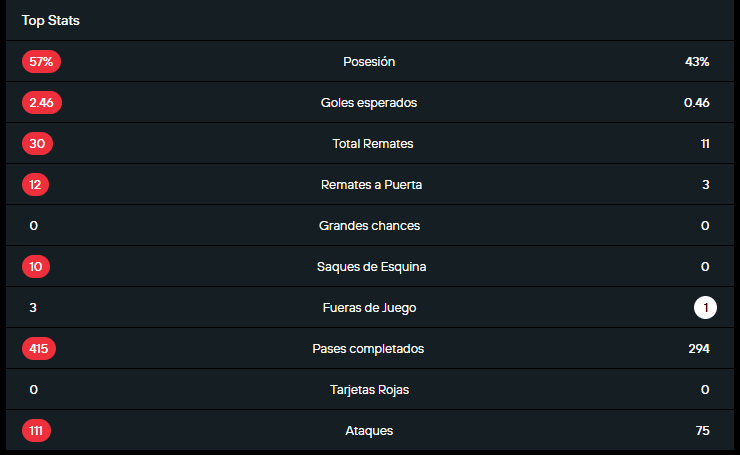Select the 0.46 expected goals value
This screenshot has height=455, width=740.
click(696, 103)
